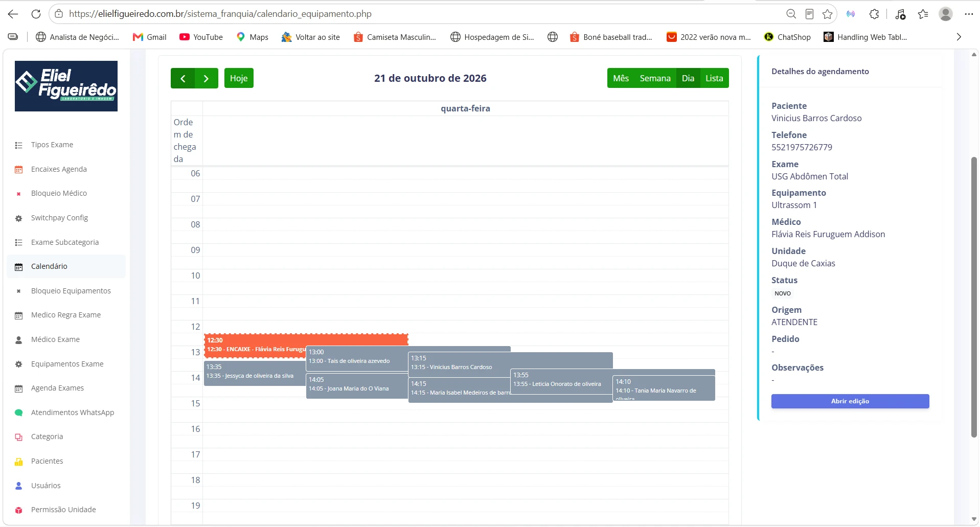Open the Voltar ao site bookmark
This screenshot has width=980, height=527.
(x=310, y=37)
